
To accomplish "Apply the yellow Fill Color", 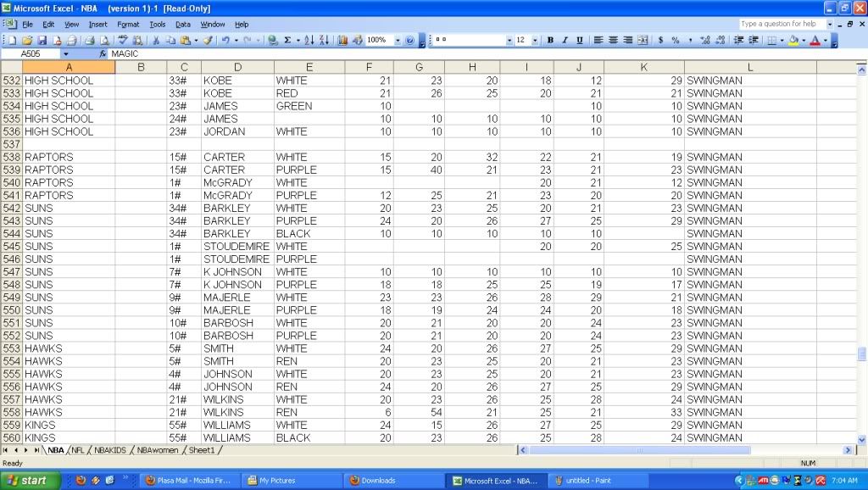I will tap(793, 41).
